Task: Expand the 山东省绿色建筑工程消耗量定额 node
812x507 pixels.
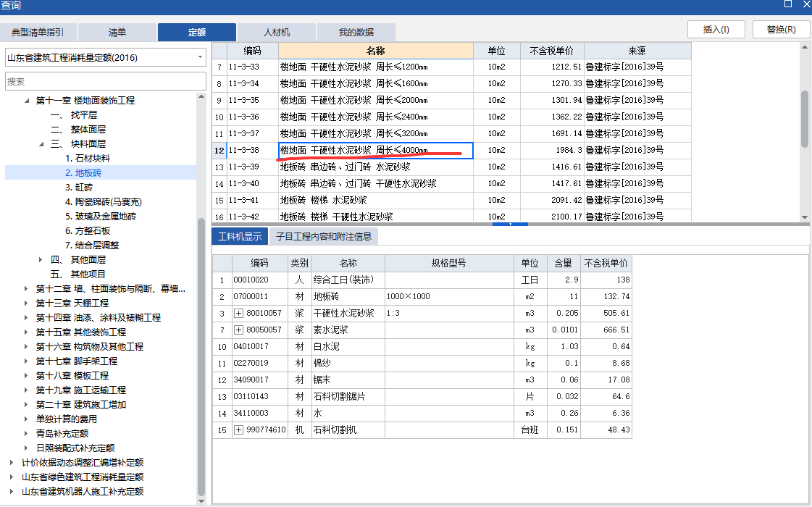Action: pyautogui.click(x=12, y=477)
